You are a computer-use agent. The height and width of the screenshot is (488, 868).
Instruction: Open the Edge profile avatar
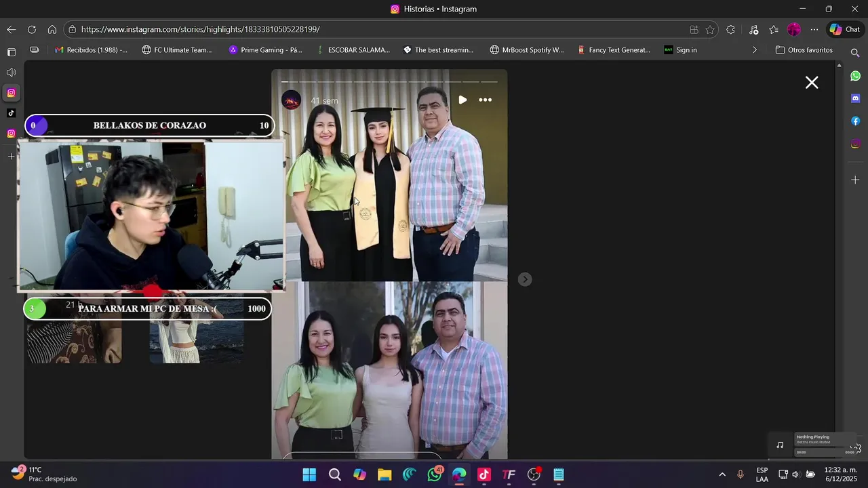point(793,30)
